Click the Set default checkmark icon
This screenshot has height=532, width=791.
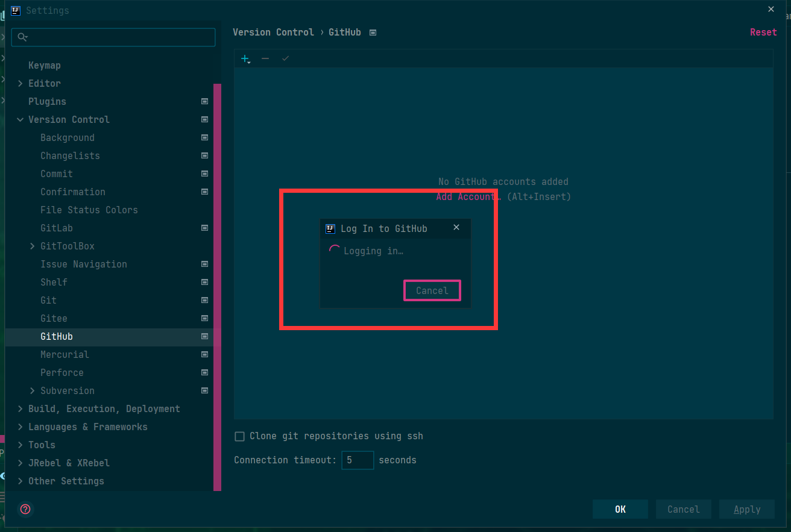pyautogui.click(x=286, y=58)
